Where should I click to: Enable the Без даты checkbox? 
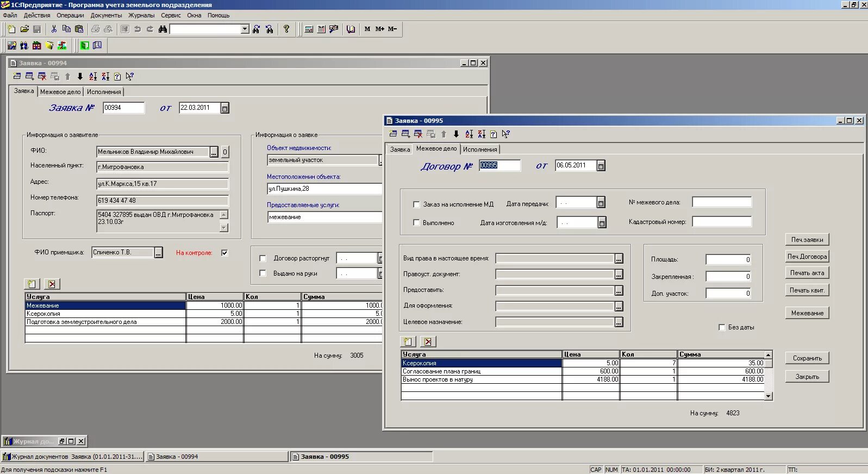[x=722, y=327]
